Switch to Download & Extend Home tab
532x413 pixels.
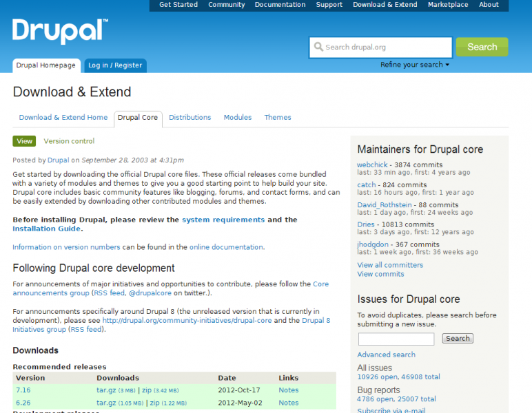tap(63, 117)
